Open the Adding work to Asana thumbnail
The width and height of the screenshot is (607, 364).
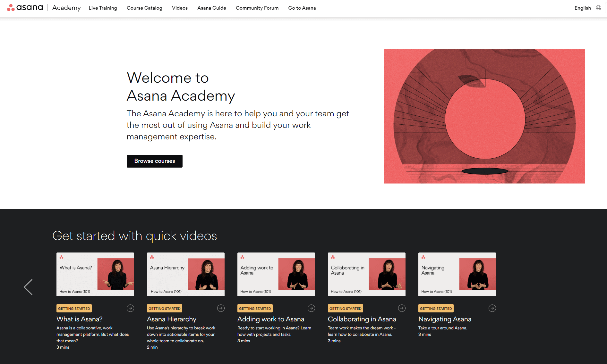(x=276, y=274)
